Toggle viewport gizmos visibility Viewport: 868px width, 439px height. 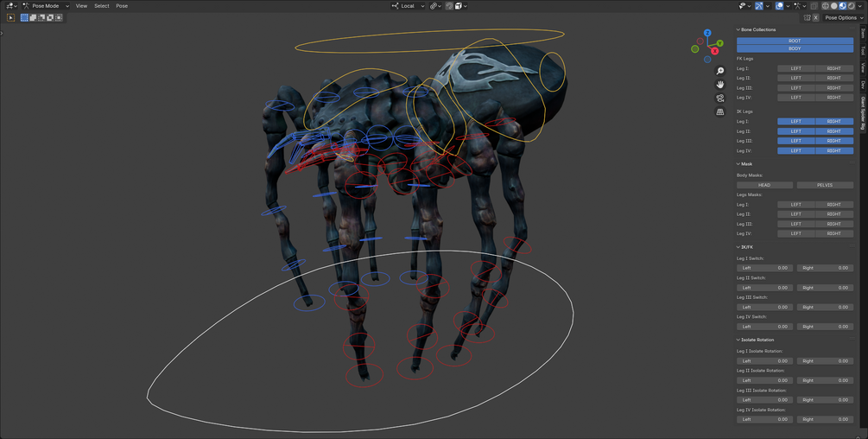[759, 6]
